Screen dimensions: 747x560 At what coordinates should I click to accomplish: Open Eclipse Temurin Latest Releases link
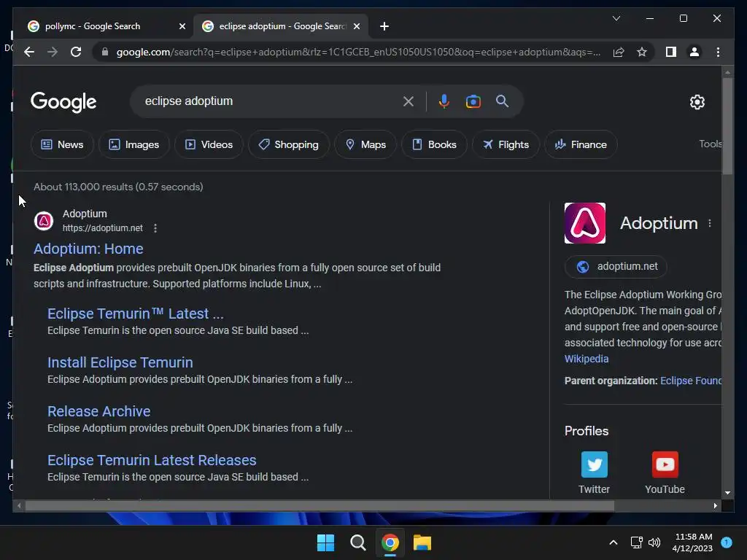(x=152, y=460)
